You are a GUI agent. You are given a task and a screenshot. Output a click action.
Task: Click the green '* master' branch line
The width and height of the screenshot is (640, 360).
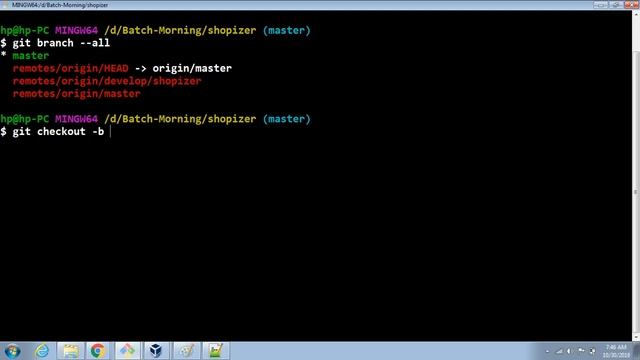pyautogui.click(x=25, y=56)
